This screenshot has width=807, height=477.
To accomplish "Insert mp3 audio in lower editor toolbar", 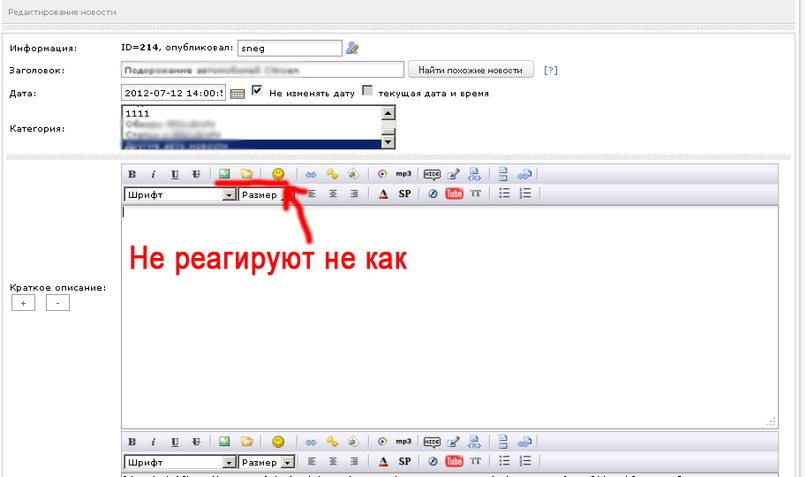I will (404, 441).
